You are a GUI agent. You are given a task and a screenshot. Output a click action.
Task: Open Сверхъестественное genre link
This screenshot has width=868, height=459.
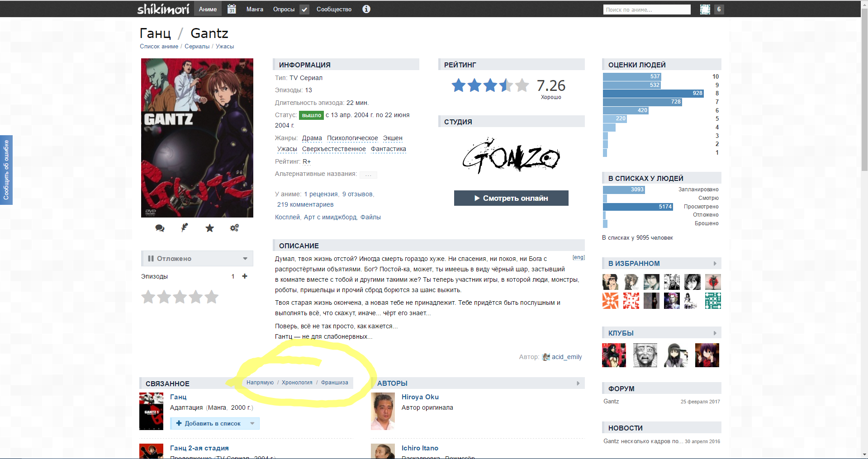(334, 149)
